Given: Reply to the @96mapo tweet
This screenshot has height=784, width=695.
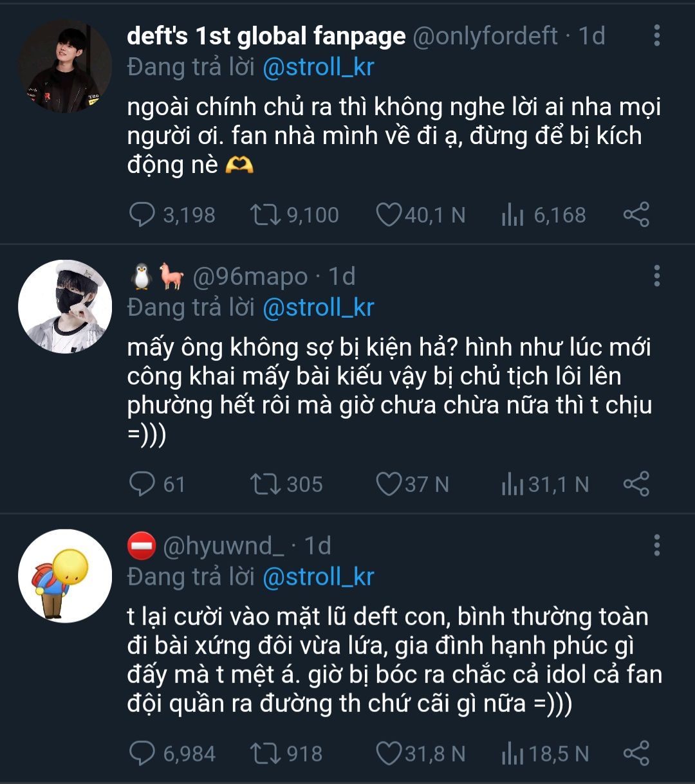Looking at the screenshot, I should pos(142,484).
